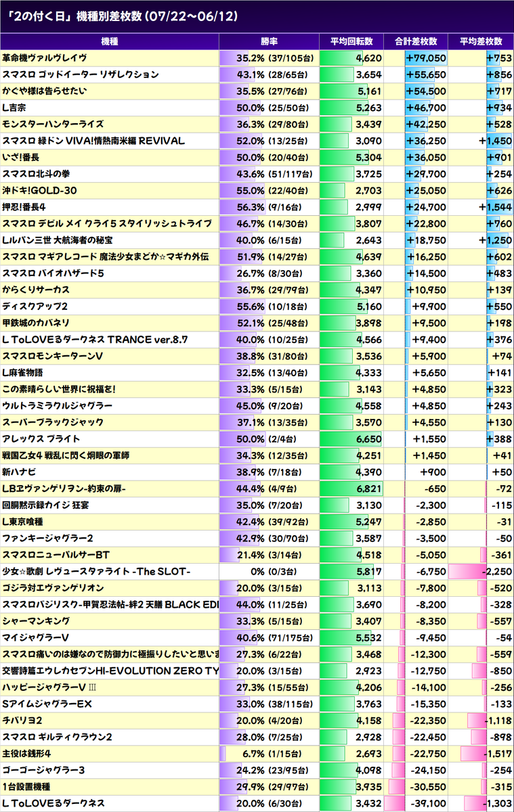Select この素晴らしい世界に祝福を! machine name
The width and height of the screenshot is (514, 812).
59,390
